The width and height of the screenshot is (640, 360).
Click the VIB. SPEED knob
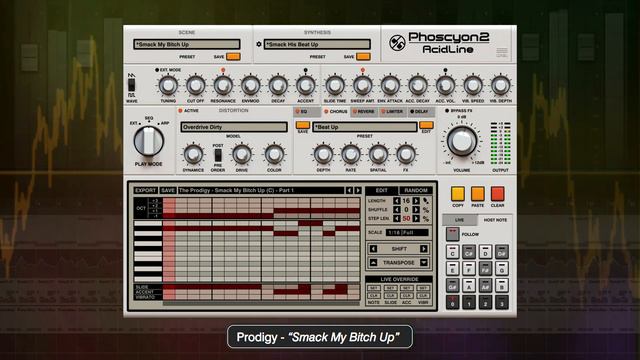(x=473, y=86)
